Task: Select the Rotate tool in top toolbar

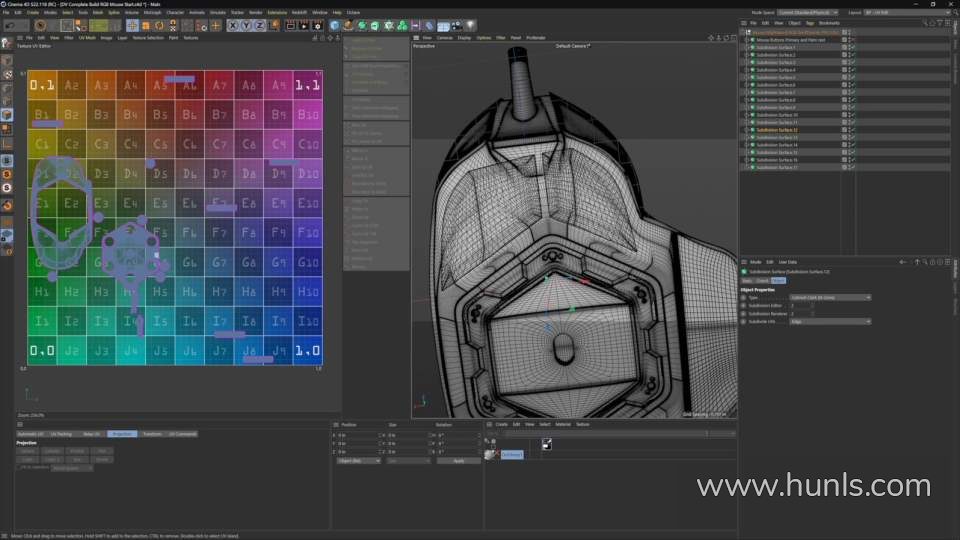Action: (158, 25)
